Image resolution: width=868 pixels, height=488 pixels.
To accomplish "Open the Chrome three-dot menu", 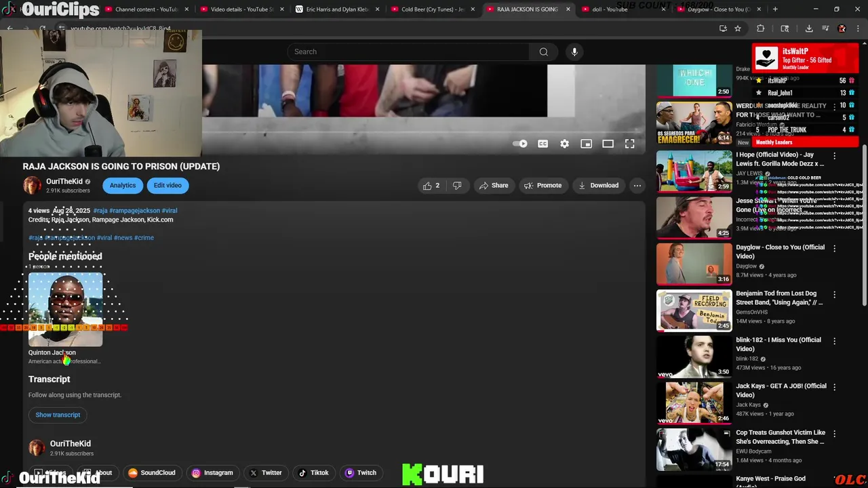I will [858, 28].
